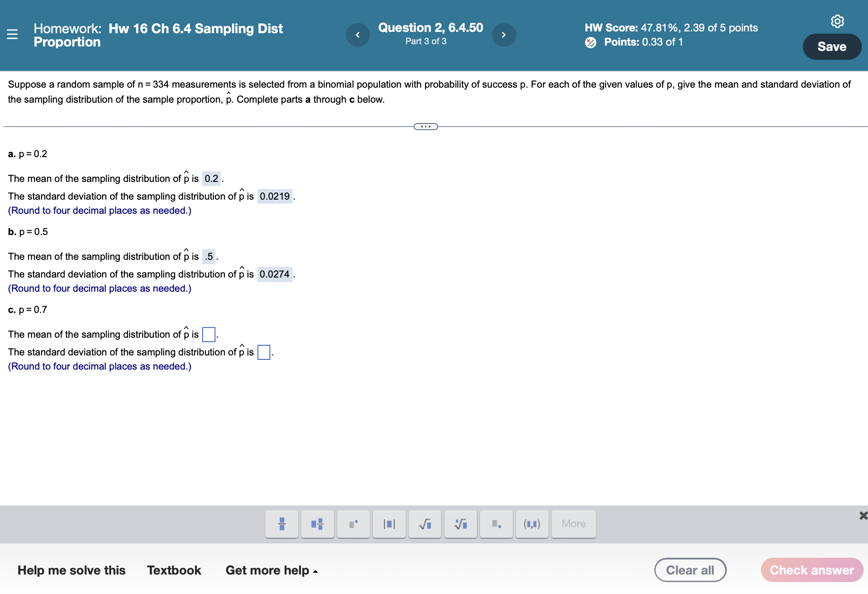The height and width of the screenshot is (594, 868).
Task: Click the mean answer box for part c
Action: (208, 335)
